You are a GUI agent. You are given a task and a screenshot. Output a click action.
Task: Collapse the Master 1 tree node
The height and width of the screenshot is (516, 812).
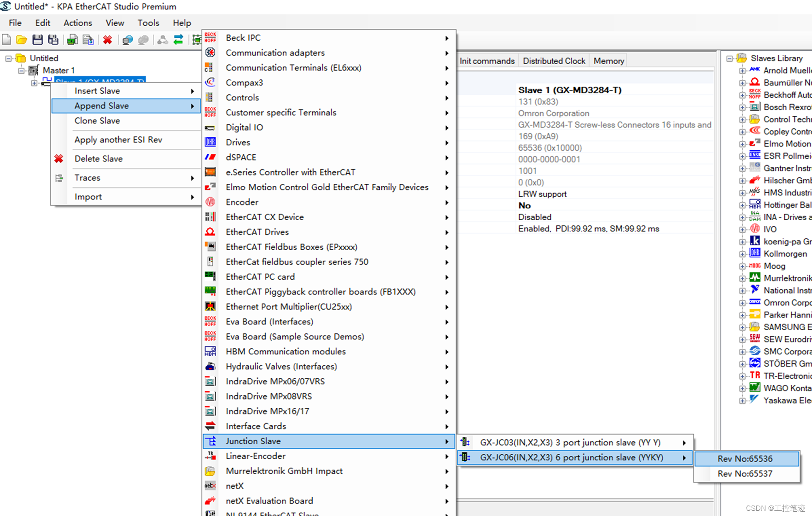pyautogui.click(x=21, y=70)
